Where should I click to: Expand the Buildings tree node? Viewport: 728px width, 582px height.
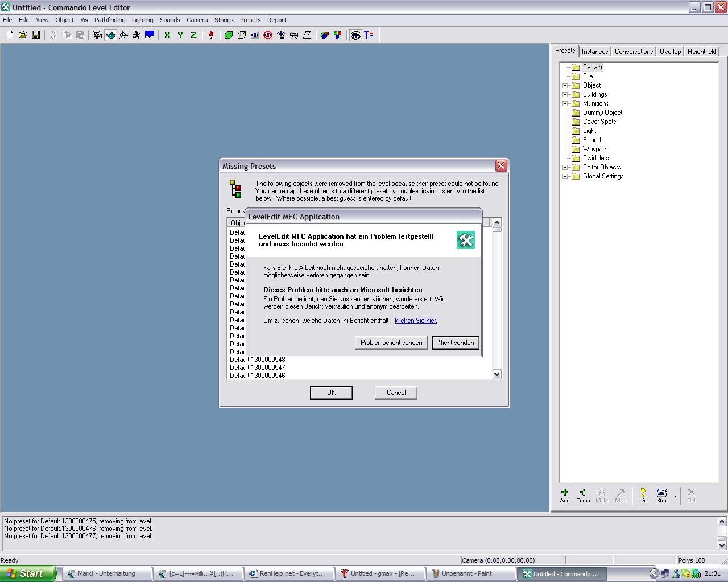565,94
